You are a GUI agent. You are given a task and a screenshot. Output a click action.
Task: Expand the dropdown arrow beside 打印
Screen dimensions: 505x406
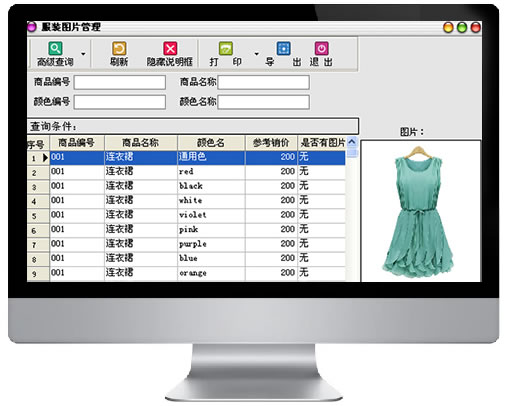[256, 54]
